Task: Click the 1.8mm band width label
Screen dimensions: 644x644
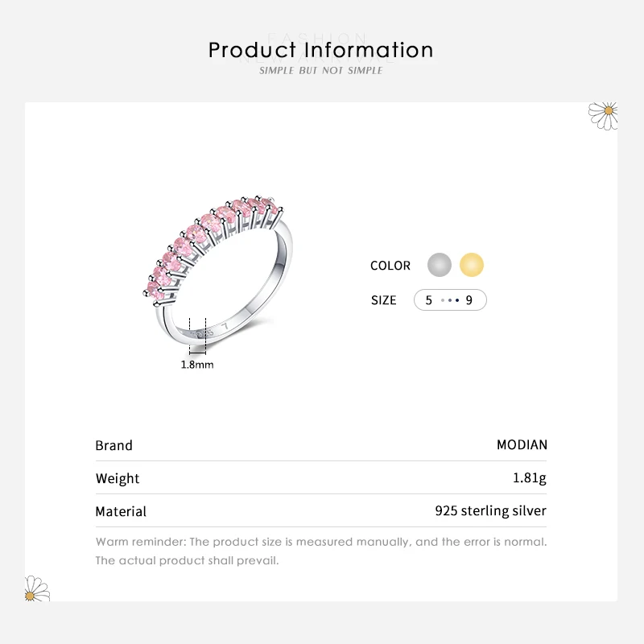Action: click(x=197, y=364)
